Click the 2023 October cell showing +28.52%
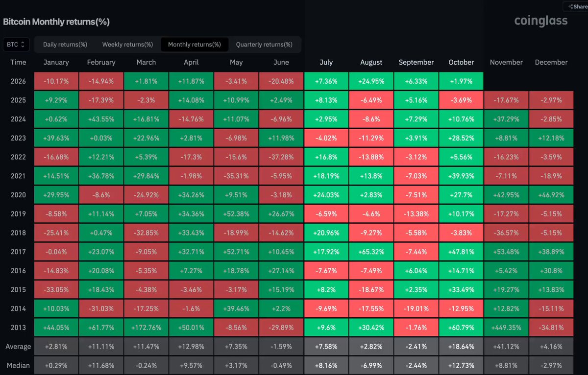The image size is (588, 375). click(461, 138)
